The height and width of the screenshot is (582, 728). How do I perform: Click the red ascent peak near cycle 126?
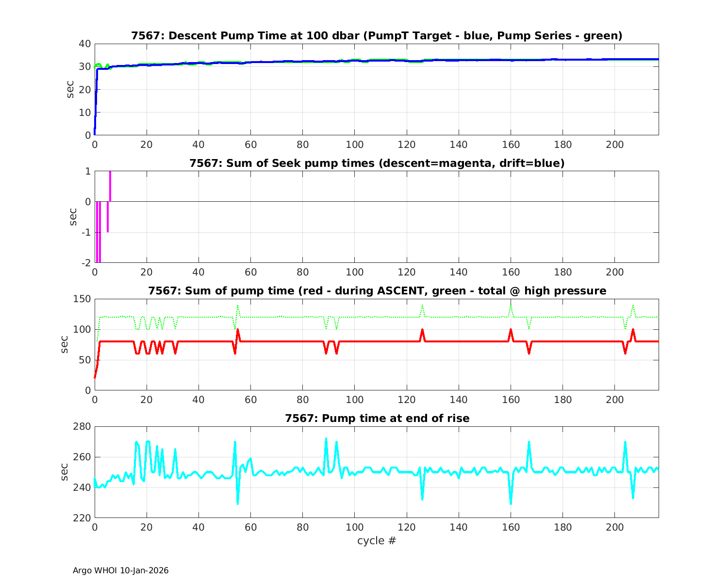pos(422,330)
